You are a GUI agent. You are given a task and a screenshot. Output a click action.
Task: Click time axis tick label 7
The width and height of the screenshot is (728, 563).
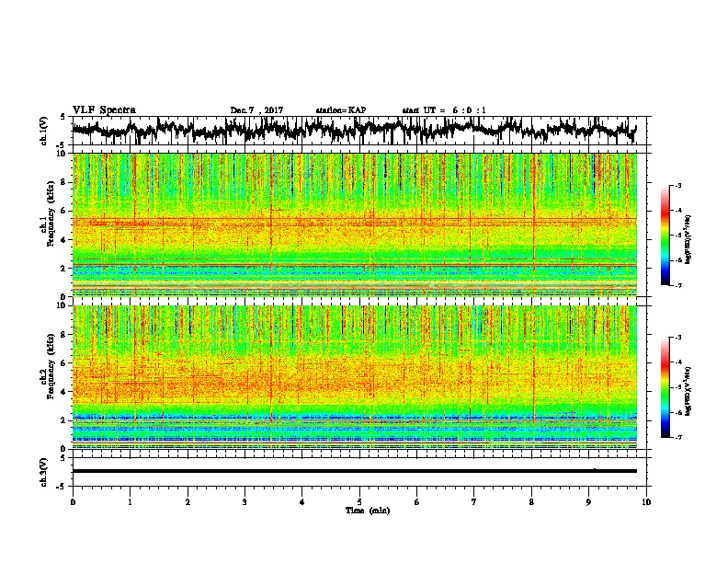474,502
